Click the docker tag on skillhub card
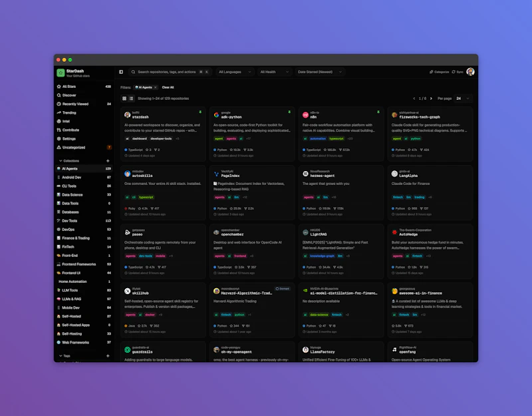The image size is (532, 416). point(150,315)
